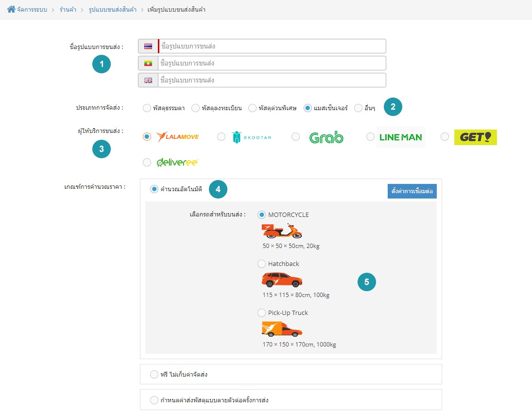Viewport: 532px width, 413px height.
Task: Click the English shipping name input field
Action: [x=272, y=80]
